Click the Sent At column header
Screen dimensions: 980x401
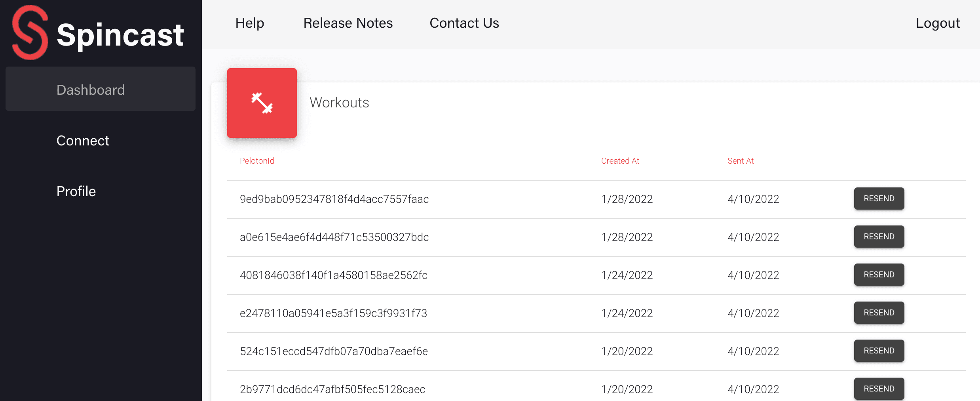[740, 161]
